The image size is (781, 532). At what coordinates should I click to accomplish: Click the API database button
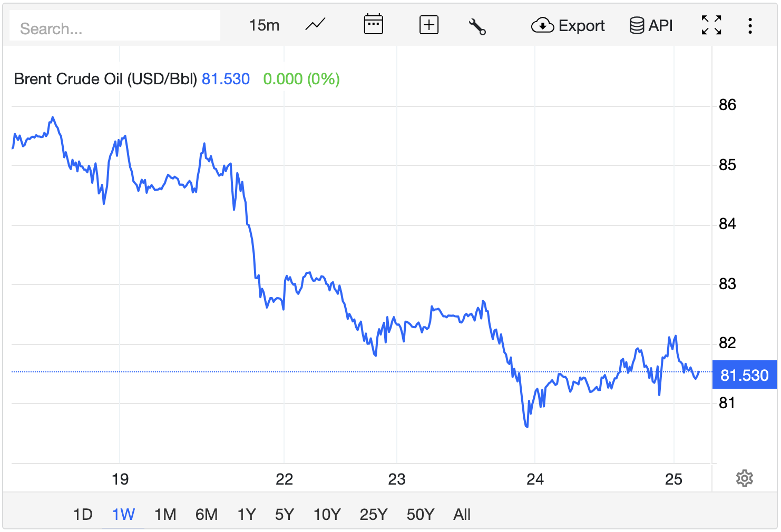(651, 25)
